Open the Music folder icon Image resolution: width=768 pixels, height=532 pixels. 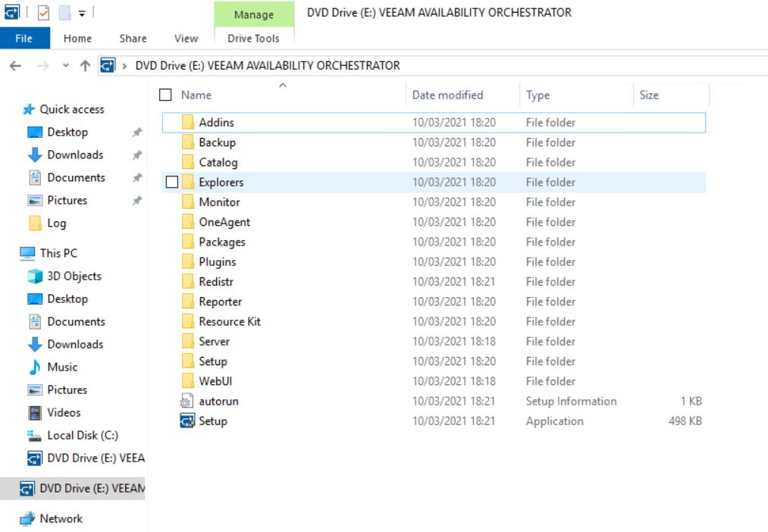(x=35, y=367)
